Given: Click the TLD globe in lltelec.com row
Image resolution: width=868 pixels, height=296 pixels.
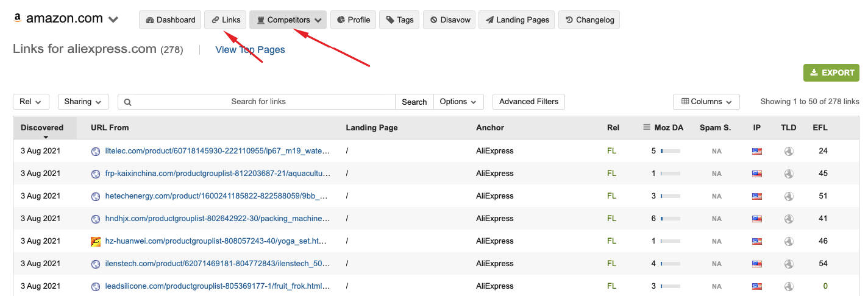Looking at the screenshot, I should click(x=789, y=151).
